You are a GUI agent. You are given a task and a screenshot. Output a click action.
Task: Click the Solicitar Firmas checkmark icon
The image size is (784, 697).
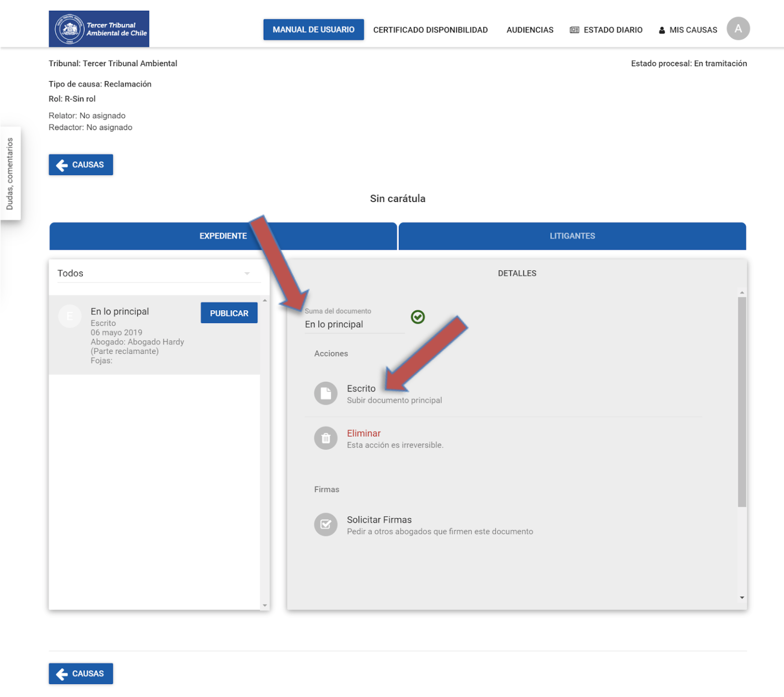325,524
